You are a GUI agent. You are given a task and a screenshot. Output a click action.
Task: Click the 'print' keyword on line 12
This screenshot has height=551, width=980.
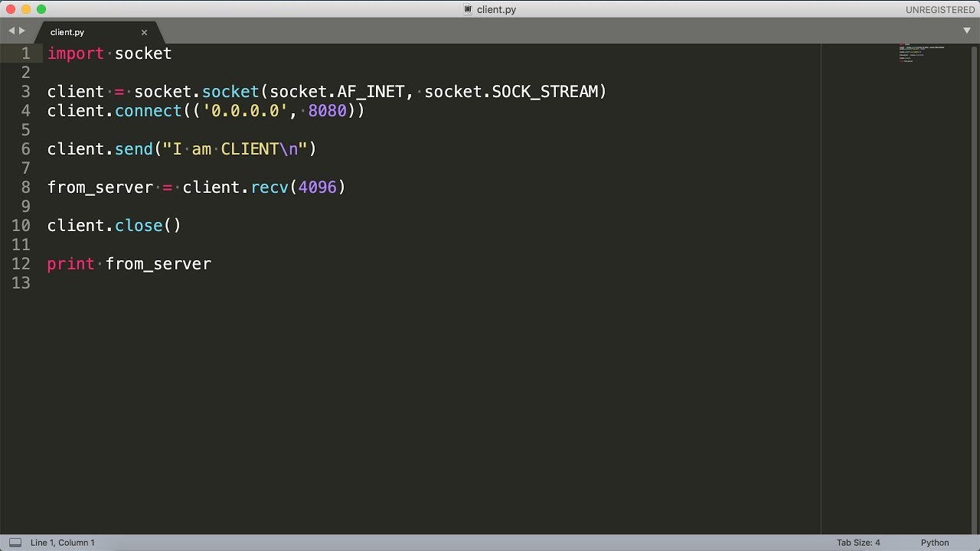pyautogui.click(x=71, y=264)
